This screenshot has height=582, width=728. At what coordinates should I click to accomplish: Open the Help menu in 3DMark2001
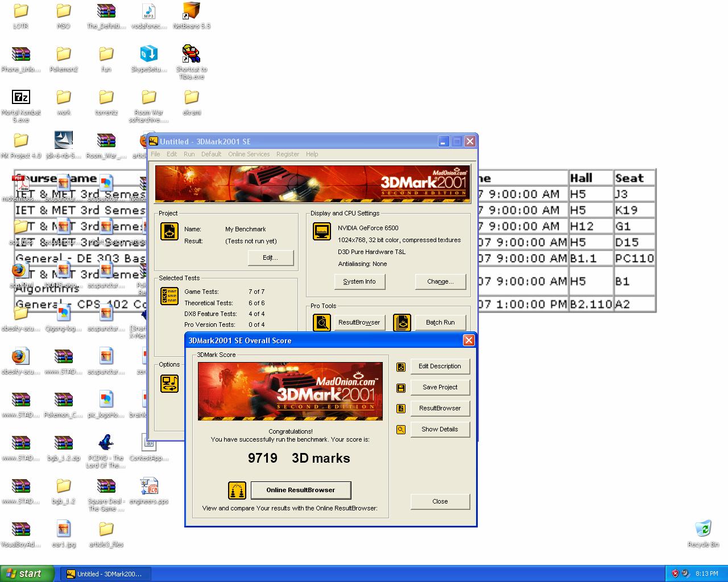coord(312,154)
